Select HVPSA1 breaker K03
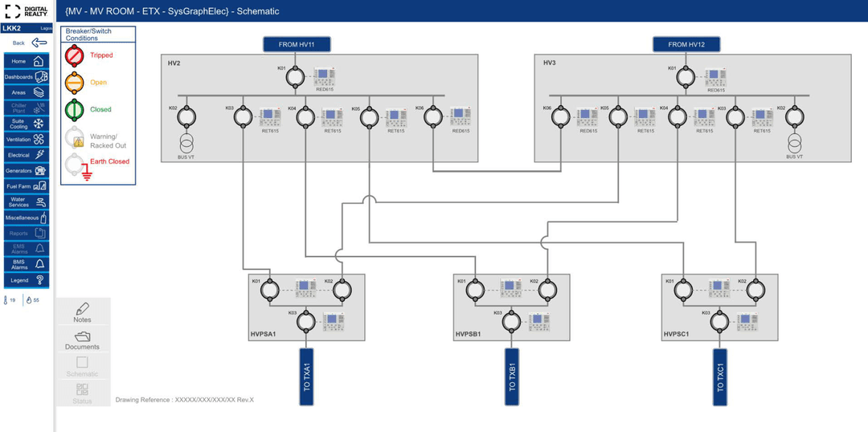Image resolution: width=868 pixels, height=432 pixels. click(305, 321)
